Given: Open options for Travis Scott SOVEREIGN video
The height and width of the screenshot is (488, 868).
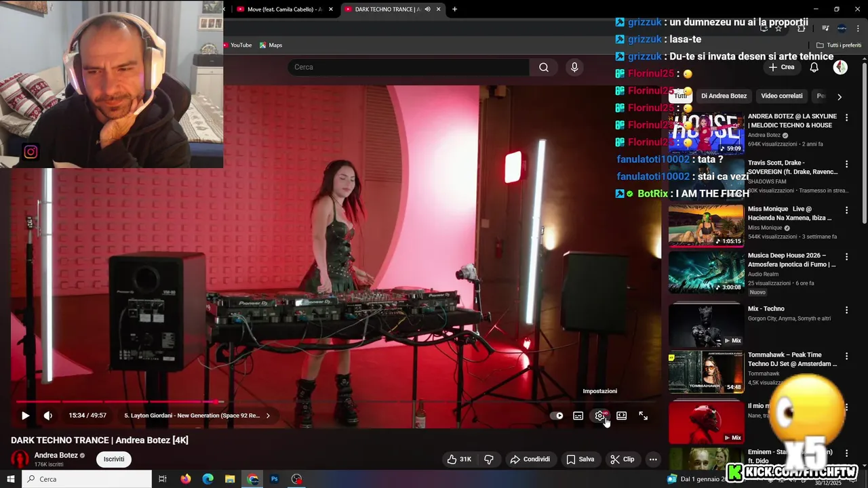Looking at the screenshot, I should point(846,164).
